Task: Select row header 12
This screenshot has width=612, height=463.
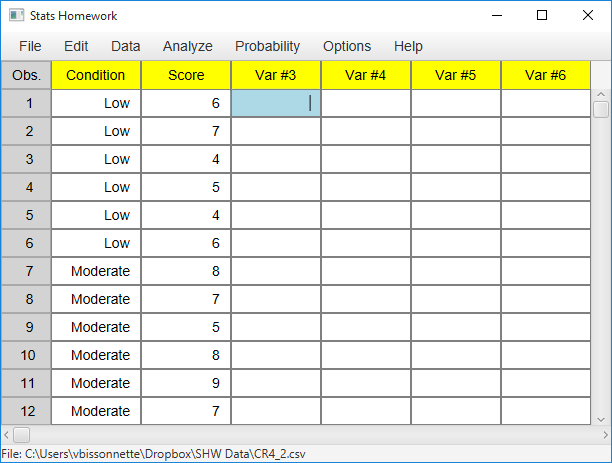Action: 26,411
